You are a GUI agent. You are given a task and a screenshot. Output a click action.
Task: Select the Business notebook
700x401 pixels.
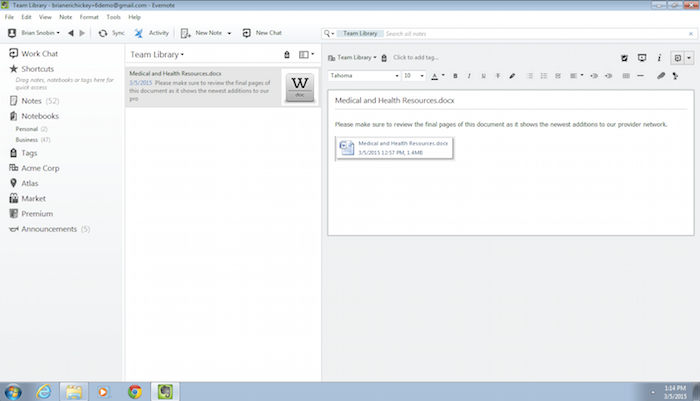click(x=33, y=140)
